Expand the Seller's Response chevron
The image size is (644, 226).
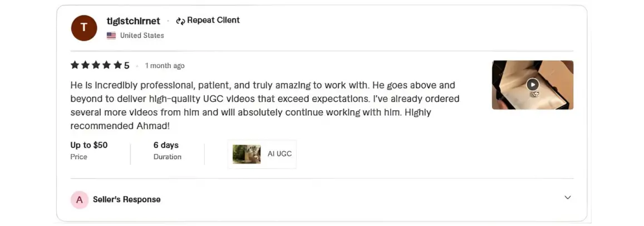point(568,198)
